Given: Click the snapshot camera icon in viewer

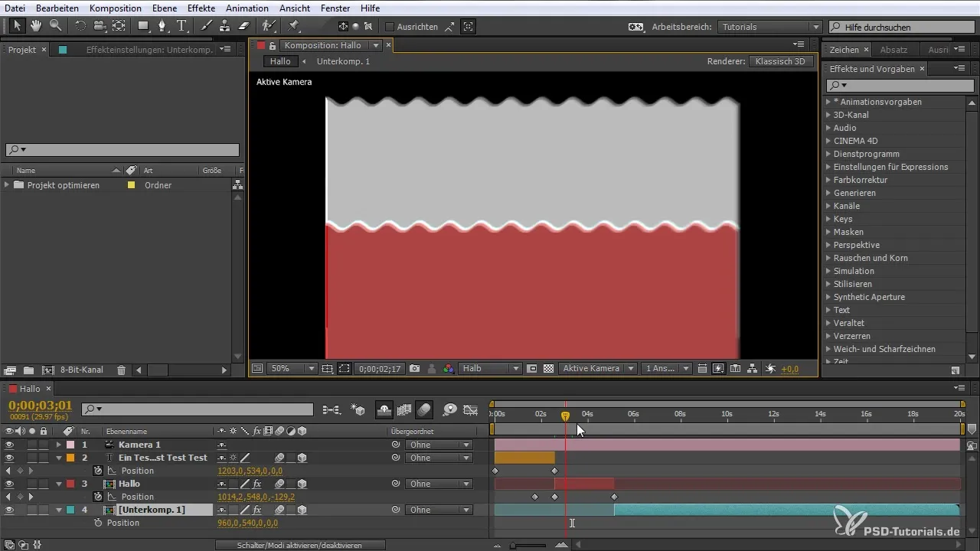Looking at the screenshot, I should [x=414, y=368].
